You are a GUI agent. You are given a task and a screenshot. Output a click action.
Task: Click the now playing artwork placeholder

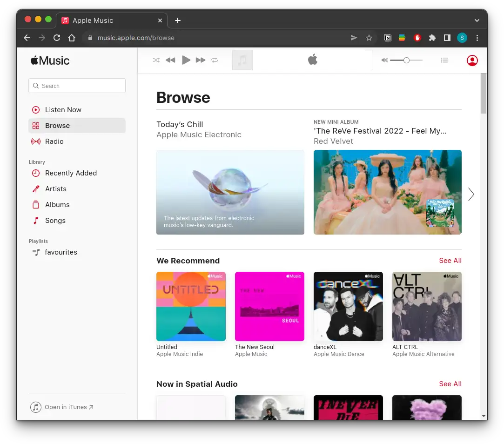(242, 60)
